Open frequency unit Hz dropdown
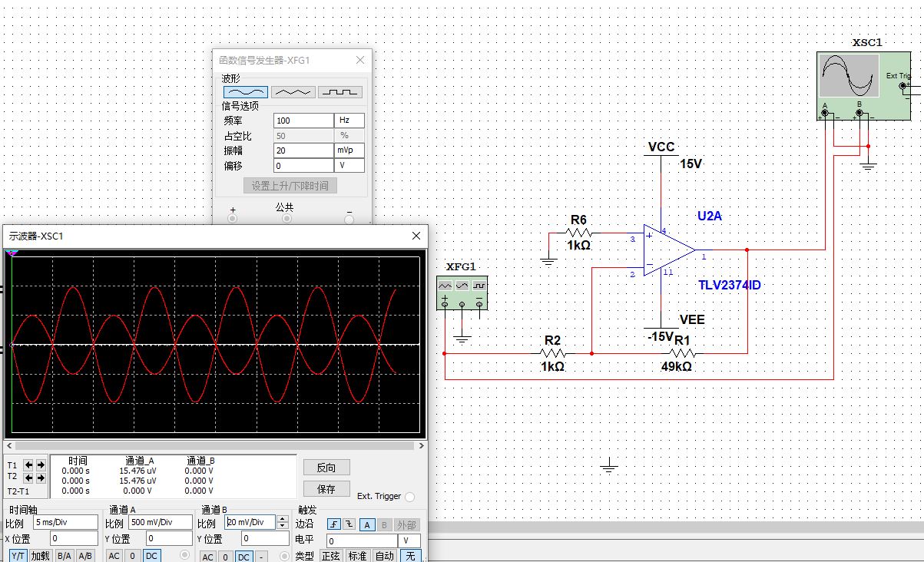 tap(349, 121)
